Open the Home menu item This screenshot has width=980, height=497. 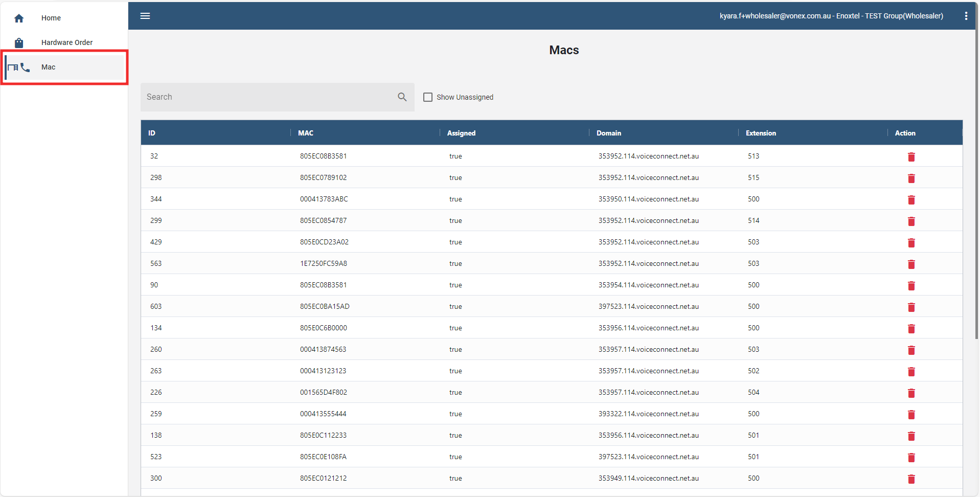[x=51, y=18]
